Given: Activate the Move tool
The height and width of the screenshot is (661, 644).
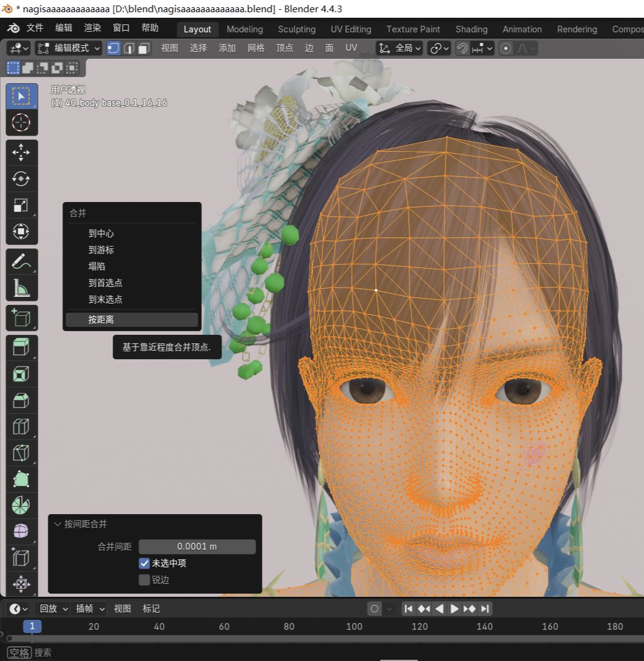Looking at the screenshot, I should [21, 152].
